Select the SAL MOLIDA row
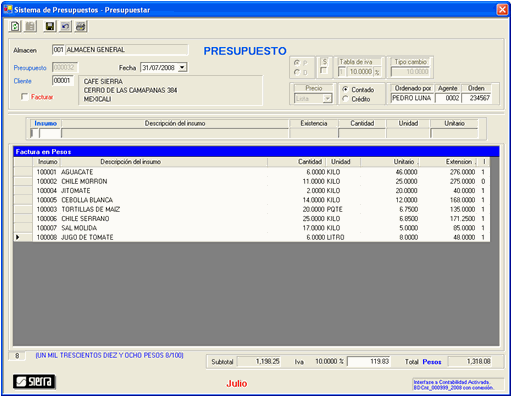Viewport: 512px width, 397px height. coord(252,228)
